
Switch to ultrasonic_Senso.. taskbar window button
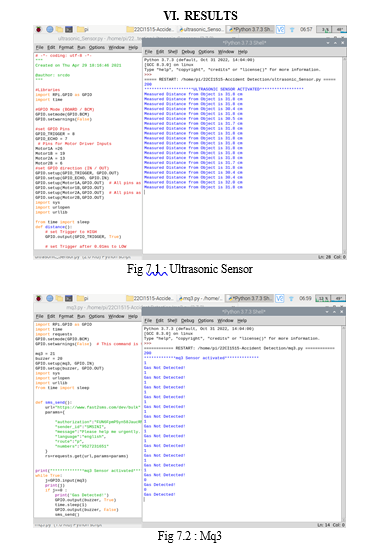tap(201, 29)
